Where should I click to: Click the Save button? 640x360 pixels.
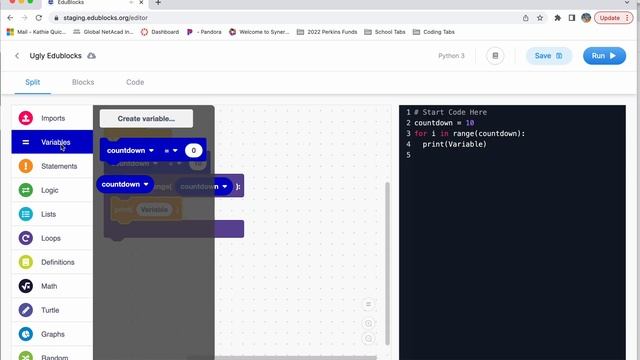[549, 56]
